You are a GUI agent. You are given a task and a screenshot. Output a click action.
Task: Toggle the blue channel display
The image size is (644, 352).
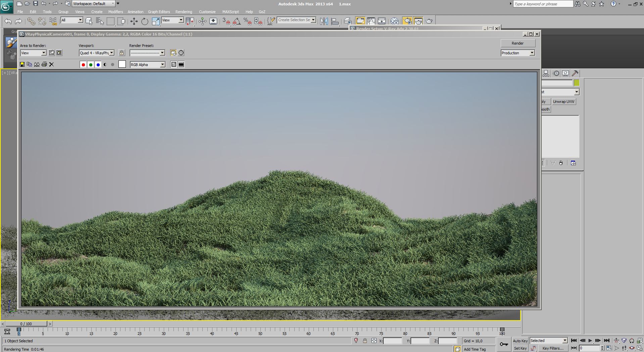[98, 65]
